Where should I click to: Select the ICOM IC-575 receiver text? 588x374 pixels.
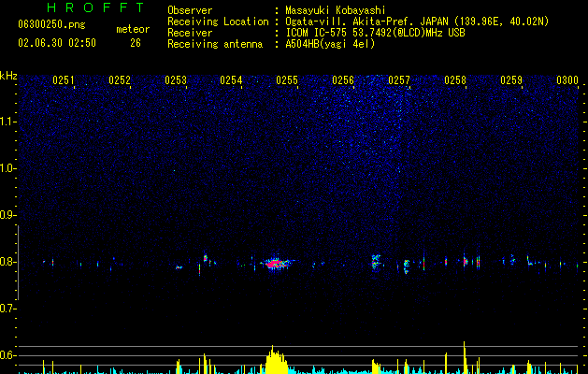pos(375,33)
